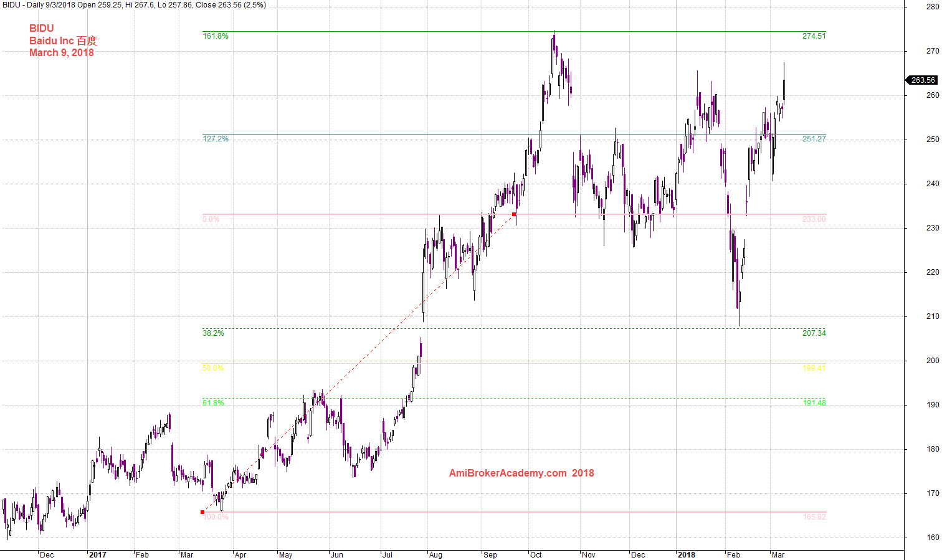Select the red Fibonacci start handle near March
This screenshot has width=942, height=560.
click(x=202, y=512)
